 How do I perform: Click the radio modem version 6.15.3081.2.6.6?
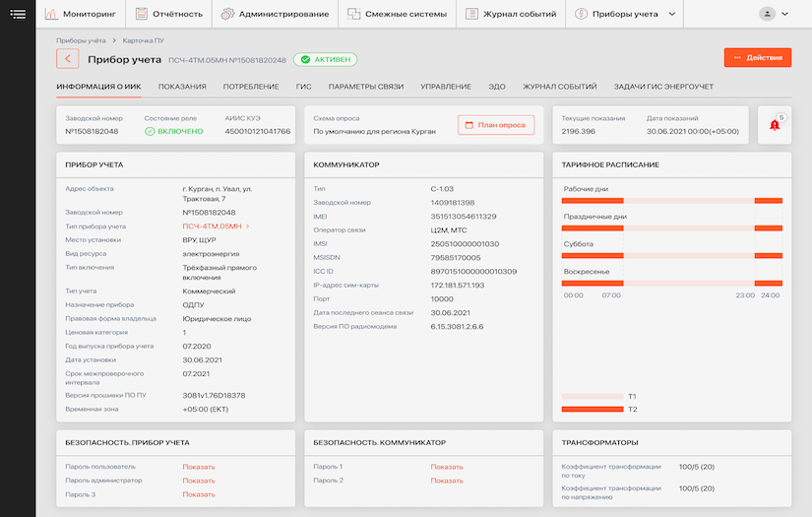coord(458,327)
